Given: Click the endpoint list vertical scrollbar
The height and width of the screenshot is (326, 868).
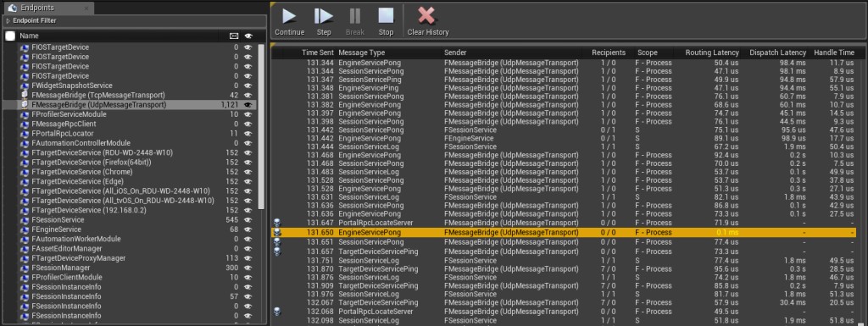Looking at the screenshot, I should point(261,127).
